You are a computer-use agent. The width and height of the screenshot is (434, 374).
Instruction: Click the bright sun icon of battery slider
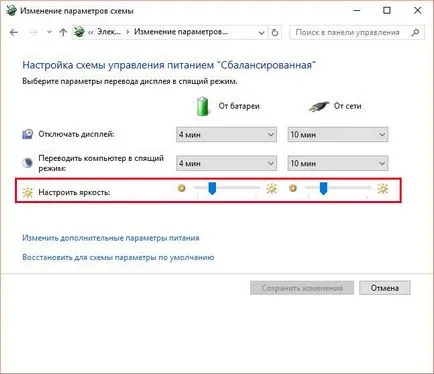coord(272,189)
